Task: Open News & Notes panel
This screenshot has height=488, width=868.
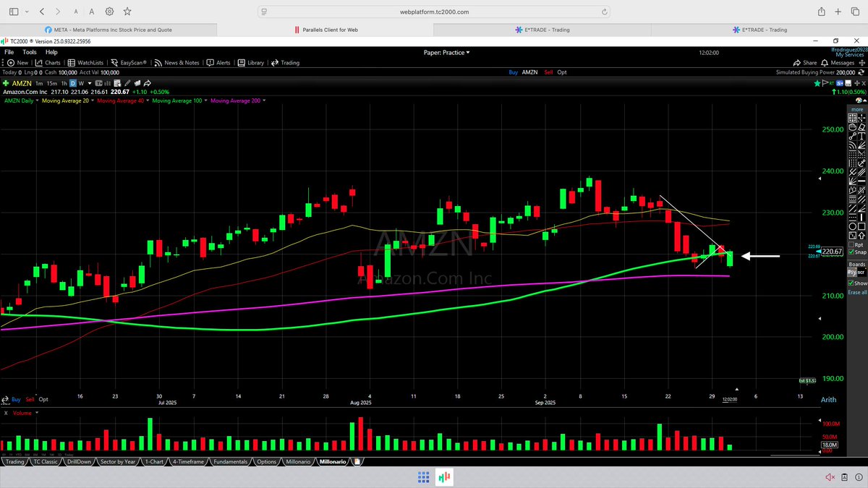Action: (176, 63)
